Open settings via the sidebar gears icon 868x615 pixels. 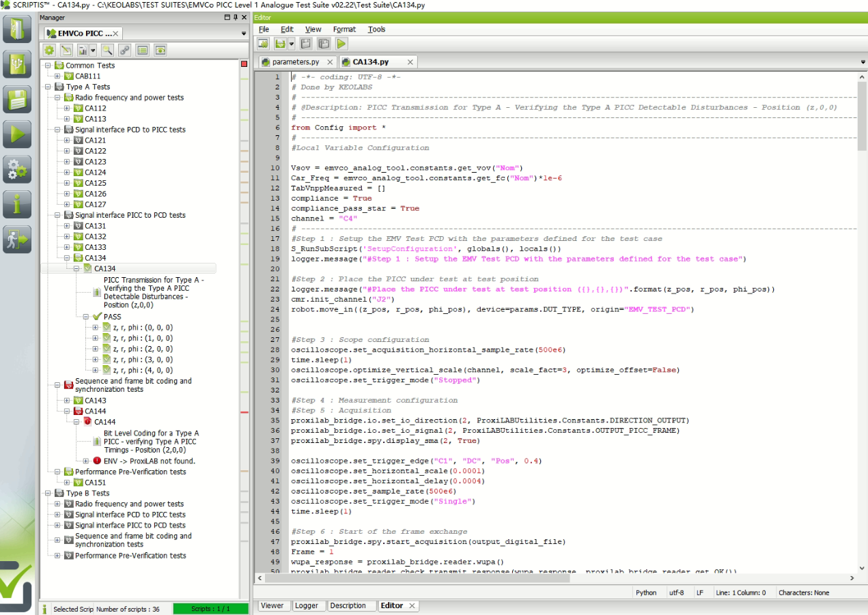17,169
